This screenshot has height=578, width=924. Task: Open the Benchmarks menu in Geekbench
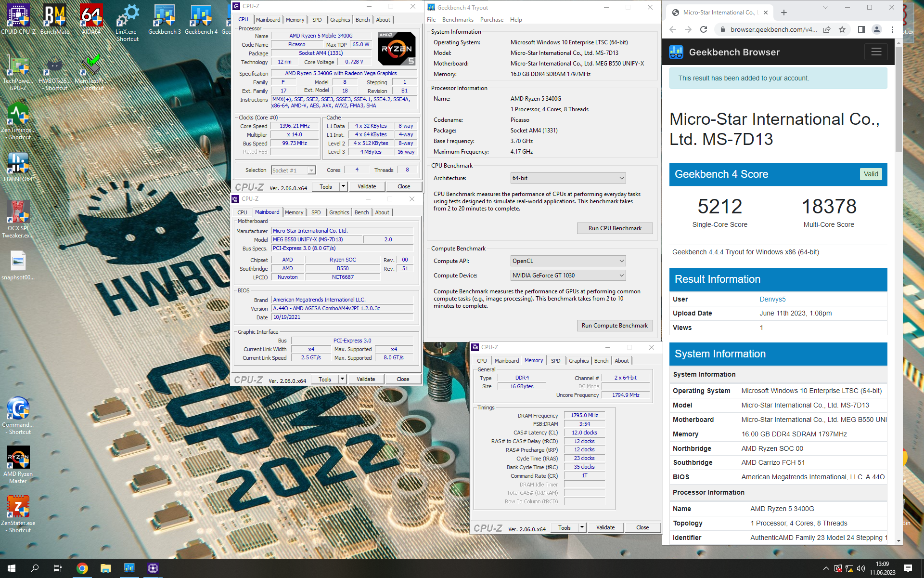tap(458, 20)
